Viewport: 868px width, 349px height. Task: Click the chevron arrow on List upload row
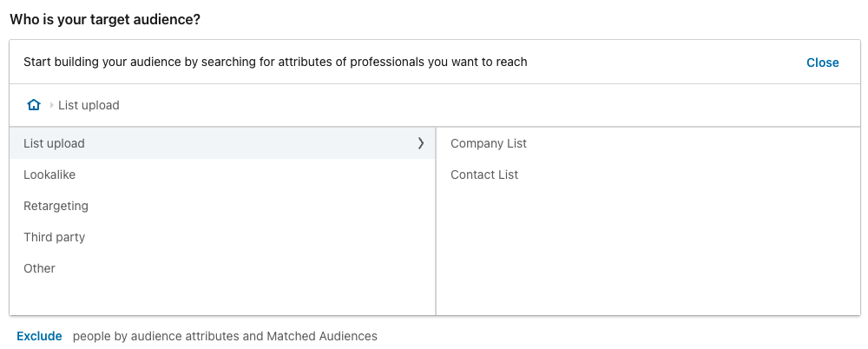pyautogui.click(x=421, y=143)
